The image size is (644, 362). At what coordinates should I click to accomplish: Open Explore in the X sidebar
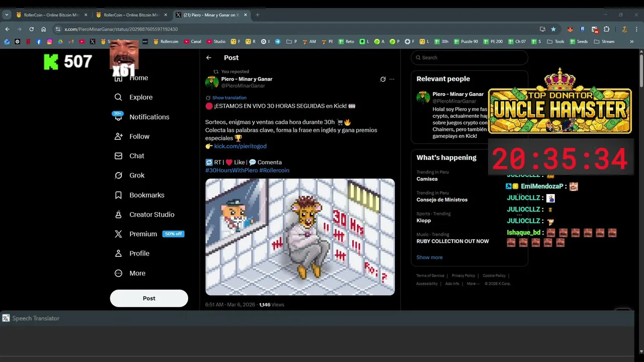133,97
